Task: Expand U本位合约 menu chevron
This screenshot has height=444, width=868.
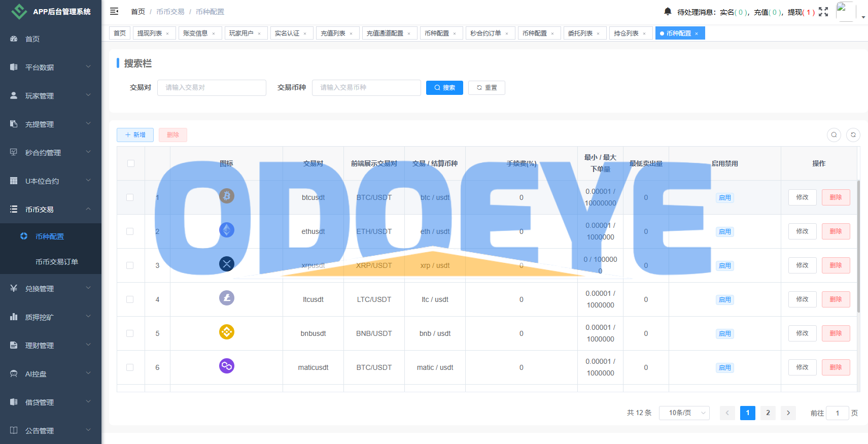Action: [88, 180]
